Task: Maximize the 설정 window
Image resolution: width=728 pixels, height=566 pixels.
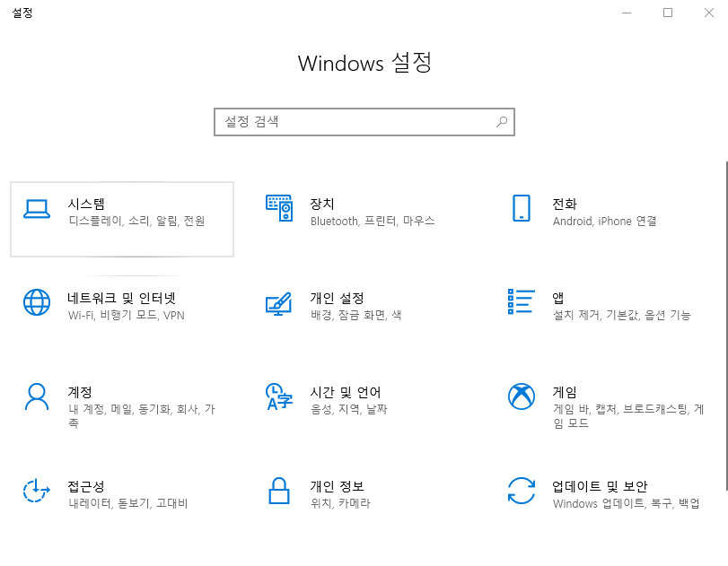Action: (668, 13)
